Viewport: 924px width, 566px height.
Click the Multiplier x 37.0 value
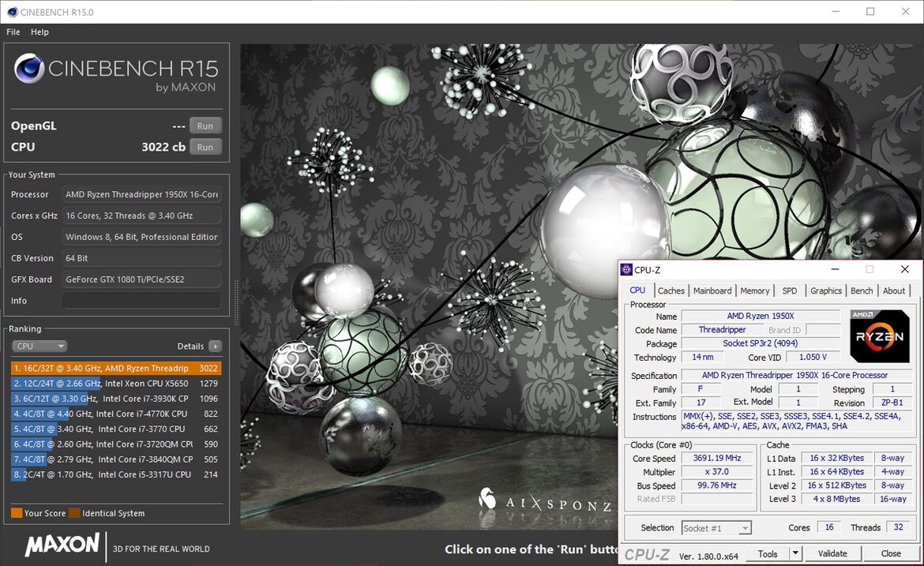(x=717, y=472)
